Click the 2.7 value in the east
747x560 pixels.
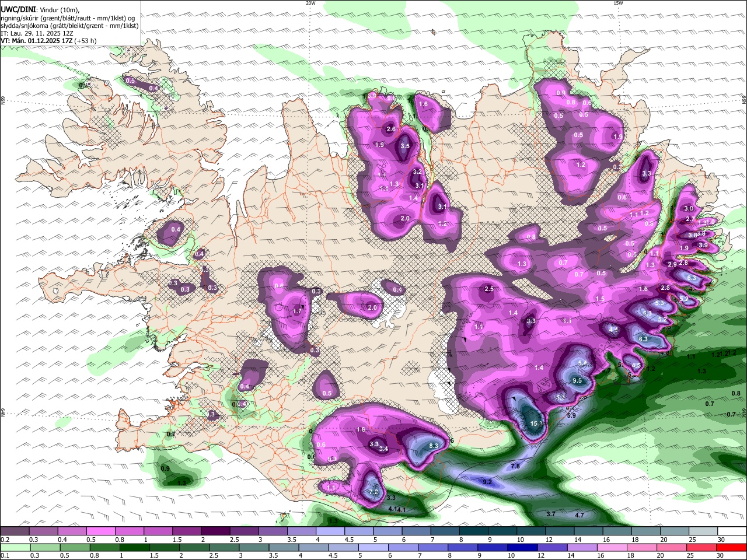[x=690, y=219]
